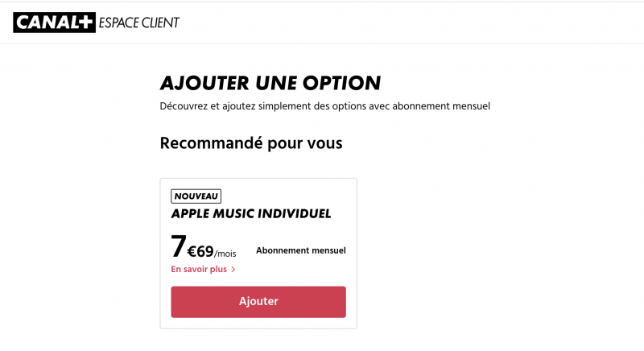Viewport: 644px width, 351px height.
Task: Click the chevron arrow beside En savoir plus
Action: [x=233, y=270]
